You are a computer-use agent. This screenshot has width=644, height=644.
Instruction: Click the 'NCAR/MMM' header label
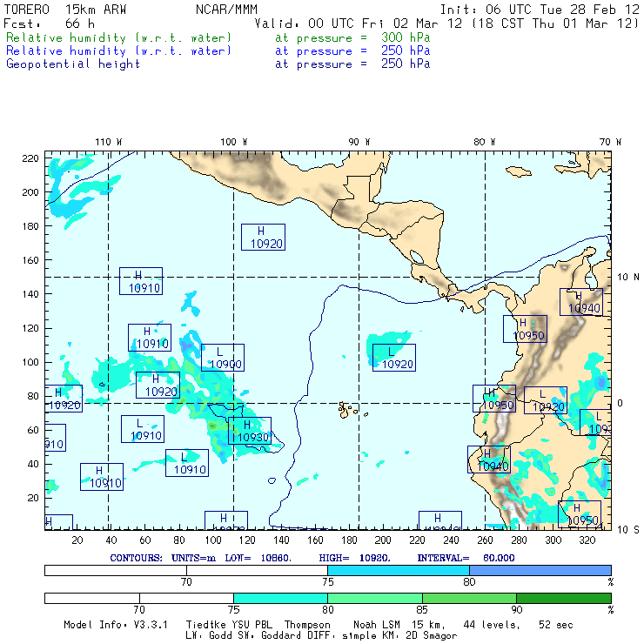tap(226, 10)
